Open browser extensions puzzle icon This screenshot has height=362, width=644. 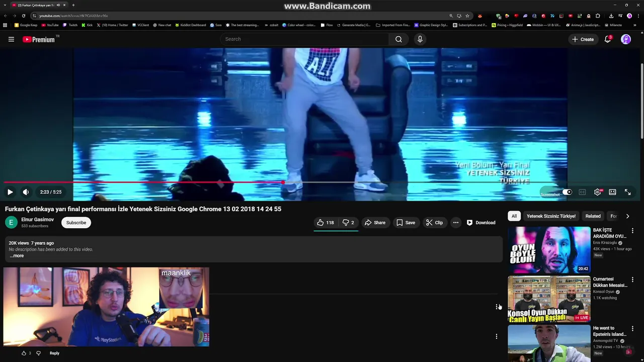pyautogui.click(x=597, y=16)
